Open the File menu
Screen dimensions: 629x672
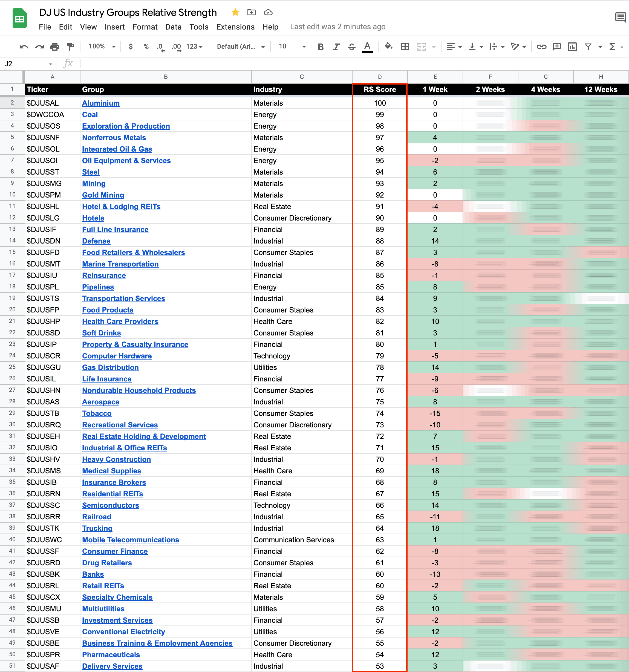pyautogui.click(x=45, y=27)
